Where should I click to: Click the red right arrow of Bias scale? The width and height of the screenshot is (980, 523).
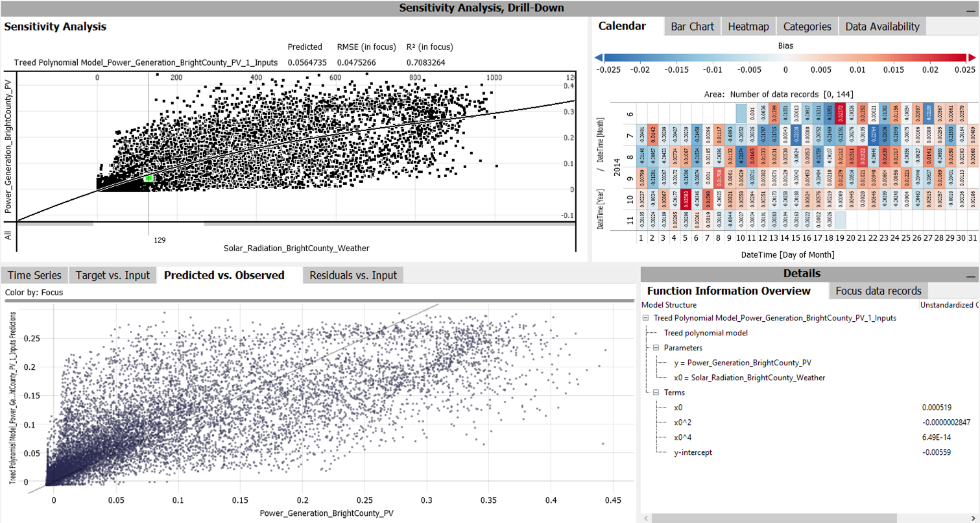971,57
